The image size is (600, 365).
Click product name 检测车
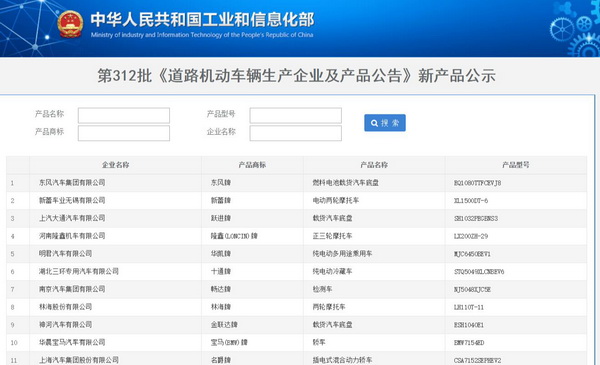pos(323,289)
